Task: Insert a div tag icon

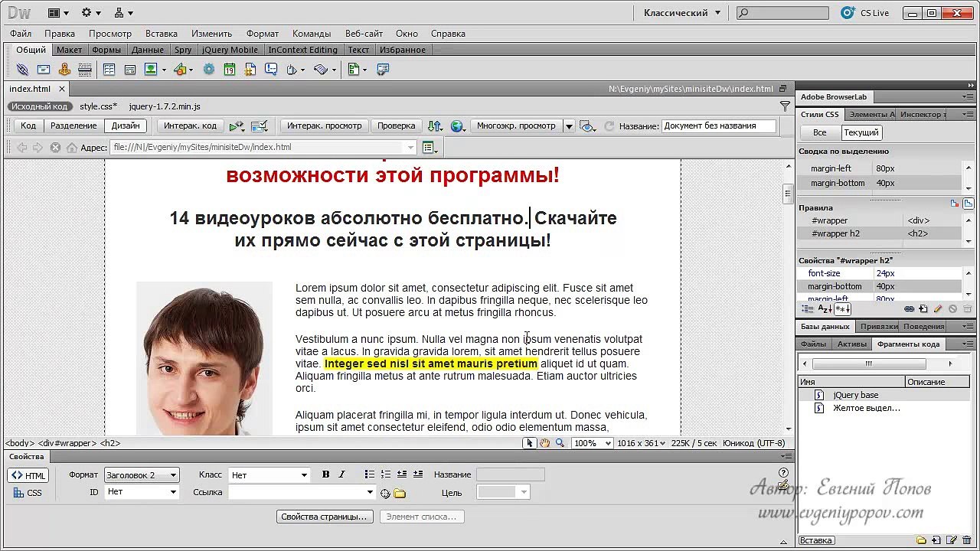Action: coord(130,70)
